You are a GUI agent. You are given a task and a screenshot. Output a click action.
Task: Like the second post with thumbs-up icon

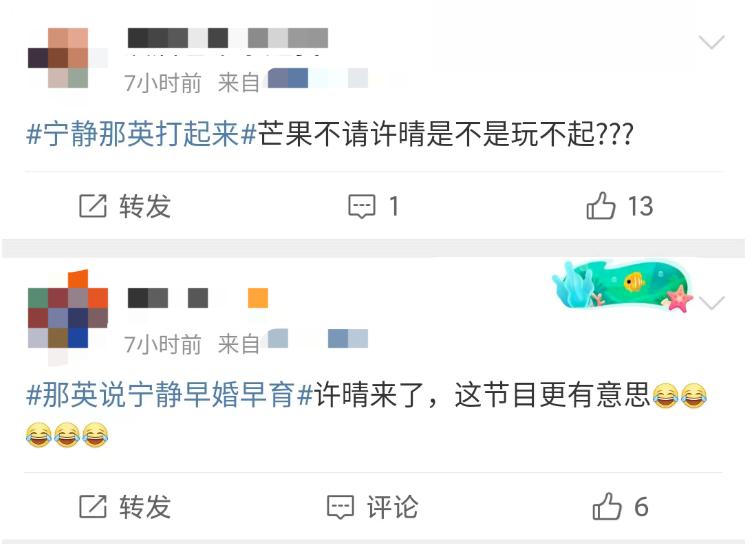tap(607, 506)
